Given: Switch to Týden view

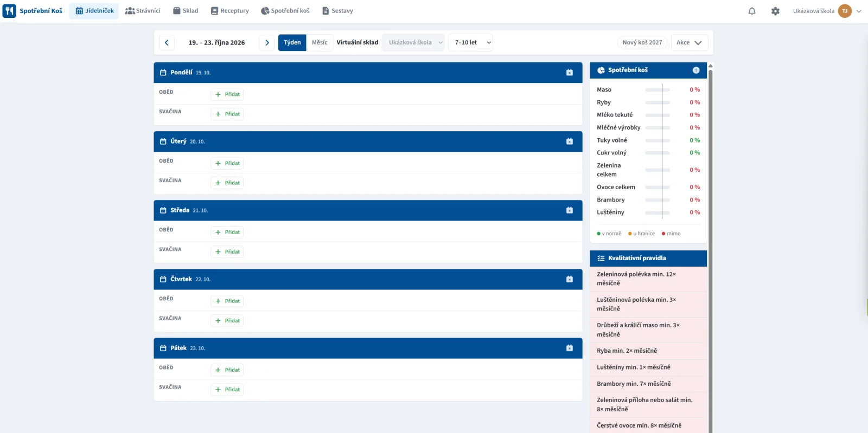Looking at the screenshot, I should (292, 42).
